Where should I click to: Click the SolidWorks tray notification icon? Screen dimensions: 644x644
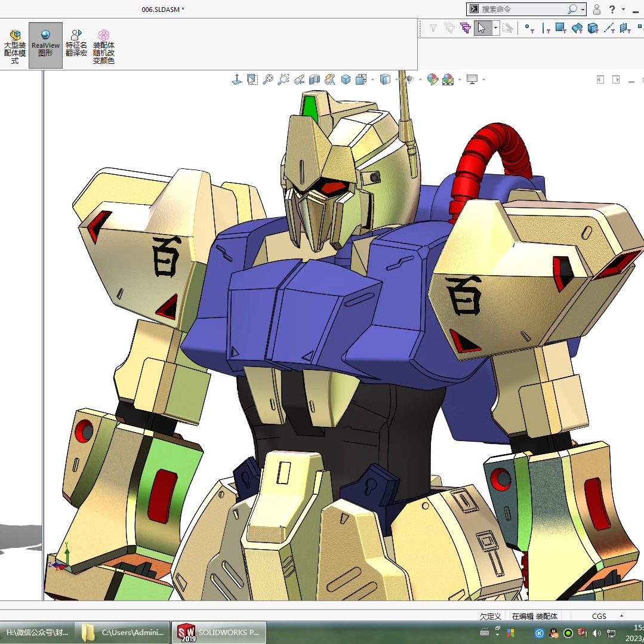point(583,633)
